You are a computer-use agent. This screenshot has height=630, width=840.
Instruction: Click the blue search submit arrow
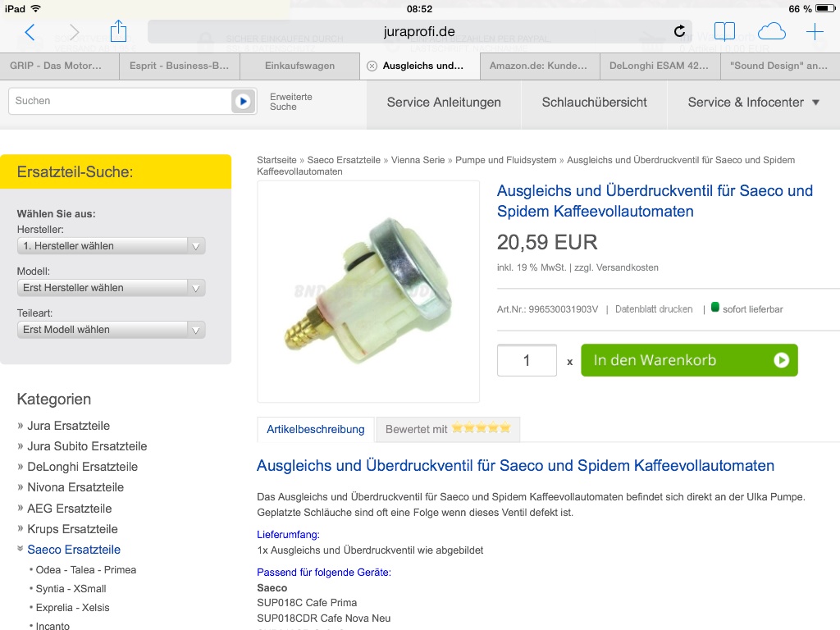242,101
